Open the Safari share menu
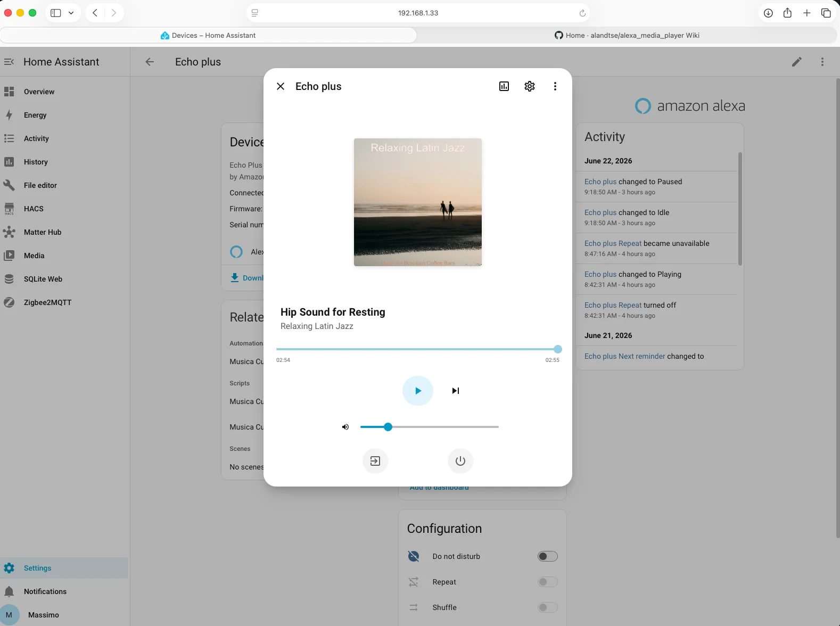 click(787, 13)
